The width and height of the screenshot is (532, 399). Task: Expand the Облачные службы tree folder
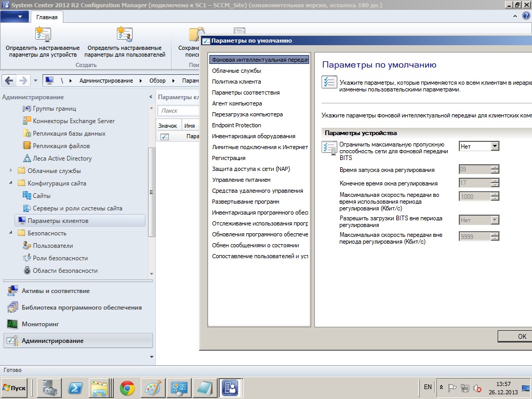10,170
